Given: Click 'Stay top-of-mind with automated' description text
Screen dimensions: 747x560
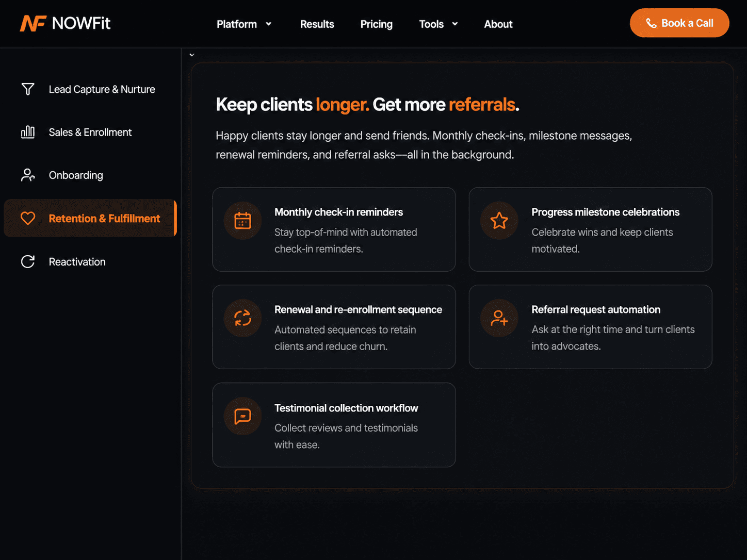Looking at the screenshot, I should [x=346, y=240].
